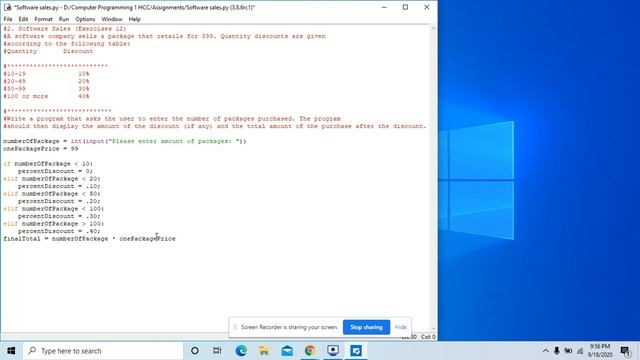
Task: Click the microphone tray icon
Action: pos(557,351)
